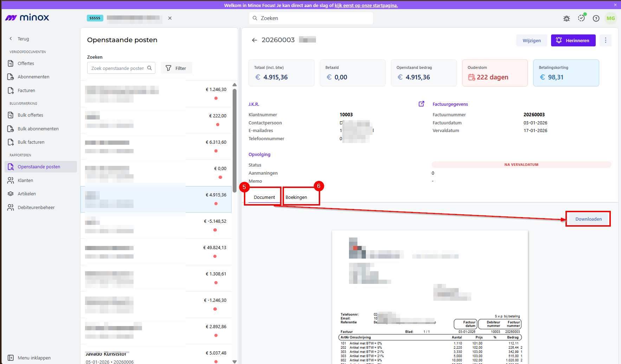Click the Bulk facturen icon
The image size is (621, 364).
click(x=11, y=142)
